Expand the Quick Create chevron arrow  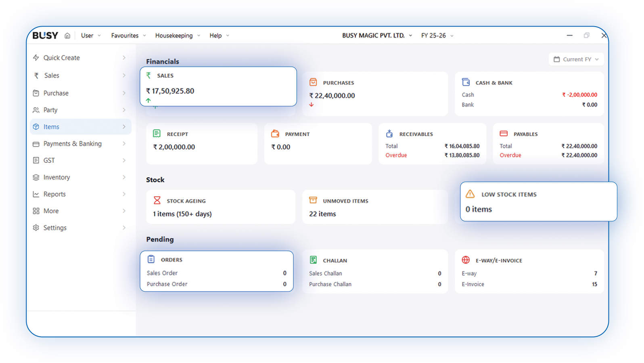click(x=124, y=58)
